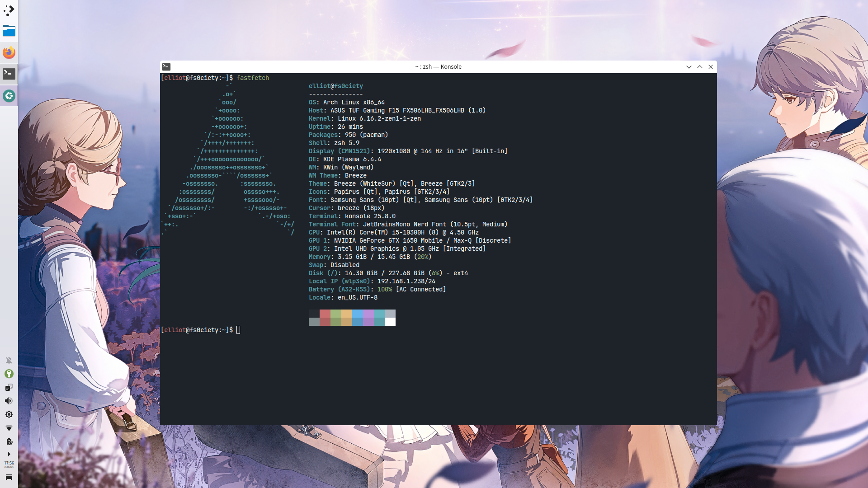The height and width of the screenshot is (488, 868).
Task: Click the Arch Linux ASCII logo
Action: click(228, 160)
